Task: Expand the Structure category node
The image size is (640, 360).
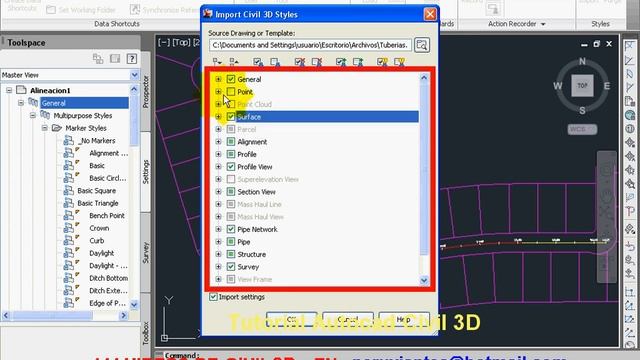Action: coord(218,254)
